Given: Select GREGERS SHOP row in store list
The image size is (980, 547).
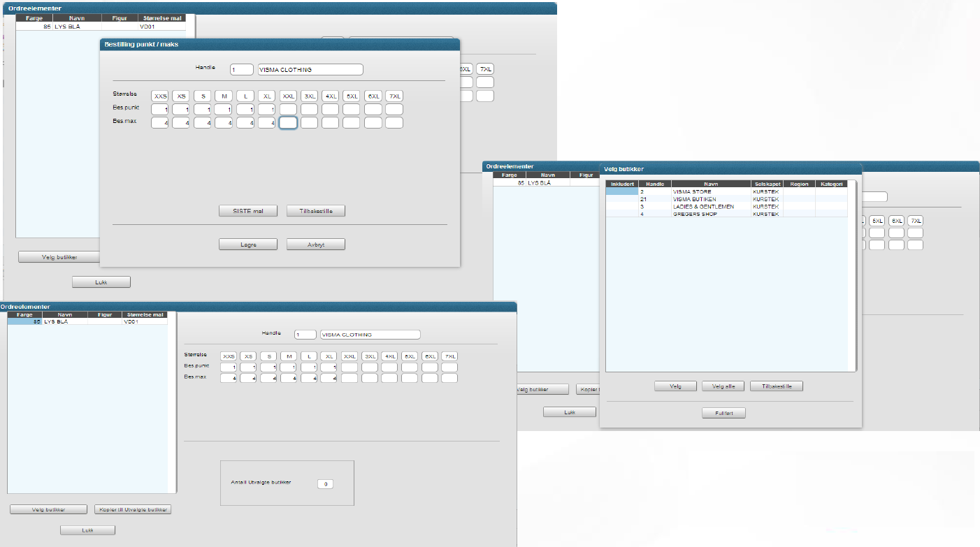Looking at the screenshot, I should (726, 214).
